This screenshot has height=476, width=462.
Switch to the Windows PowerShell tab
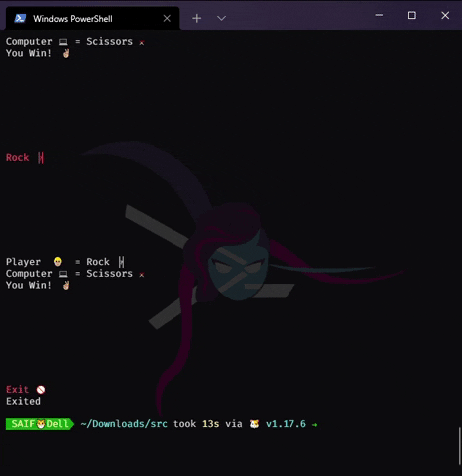[92, 18]
